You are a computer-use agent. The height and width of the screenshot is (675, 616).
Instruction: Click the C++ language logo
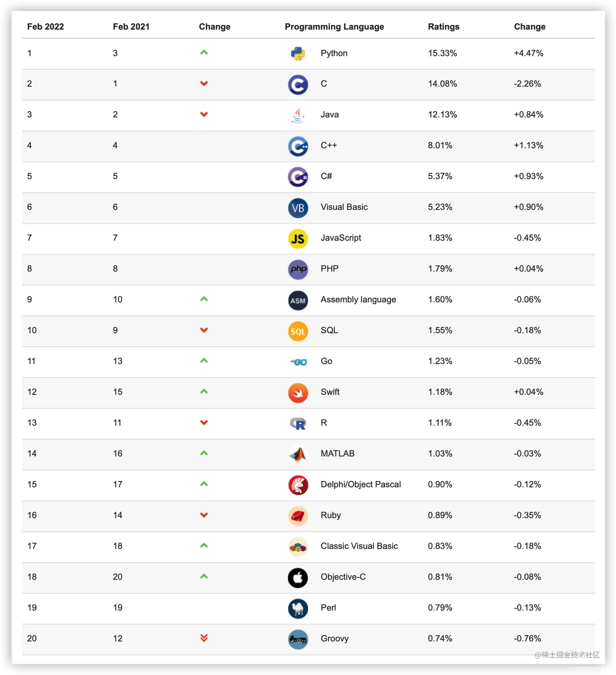(298, 146)
